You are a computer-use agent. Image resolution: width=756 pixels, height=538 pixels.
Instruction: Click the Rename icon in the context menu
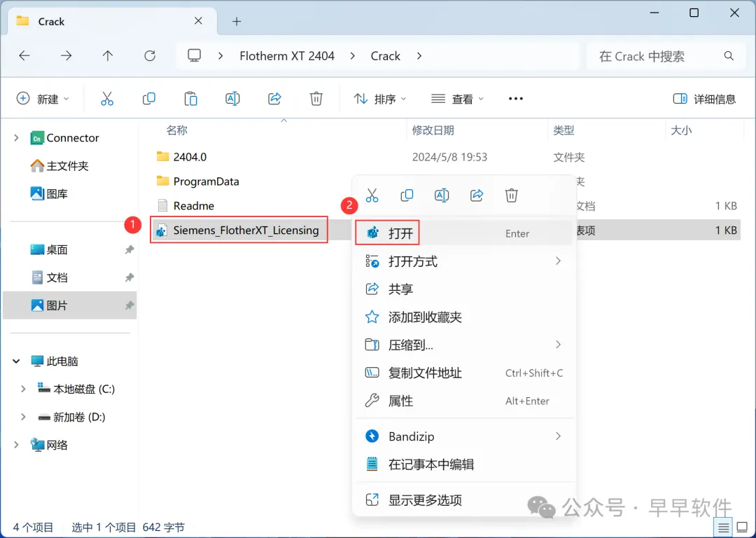point(442,195)
